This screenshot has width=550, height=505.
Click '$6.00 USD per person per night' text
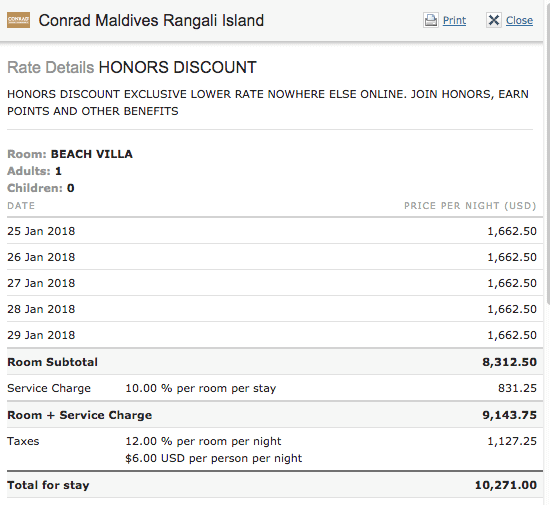[214, 458]
